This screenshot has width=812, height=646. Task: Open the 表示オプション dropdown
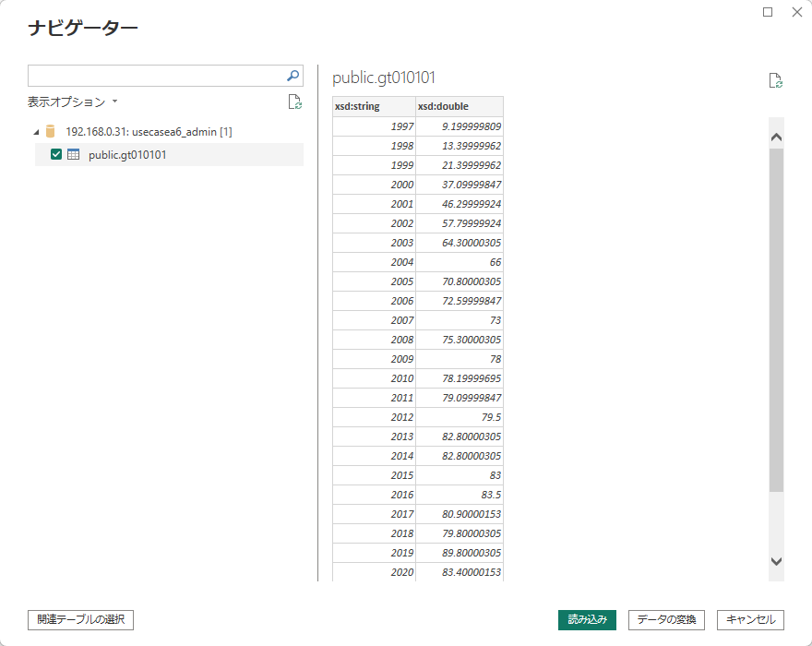pyautogui.click(x=72, y=102)
